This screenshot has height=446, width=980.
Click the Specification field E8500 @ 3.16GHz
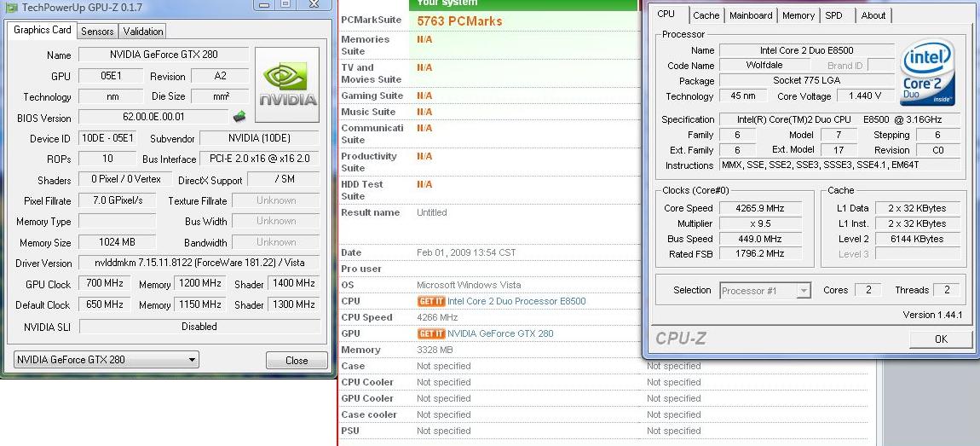click(x=839, y=119)
